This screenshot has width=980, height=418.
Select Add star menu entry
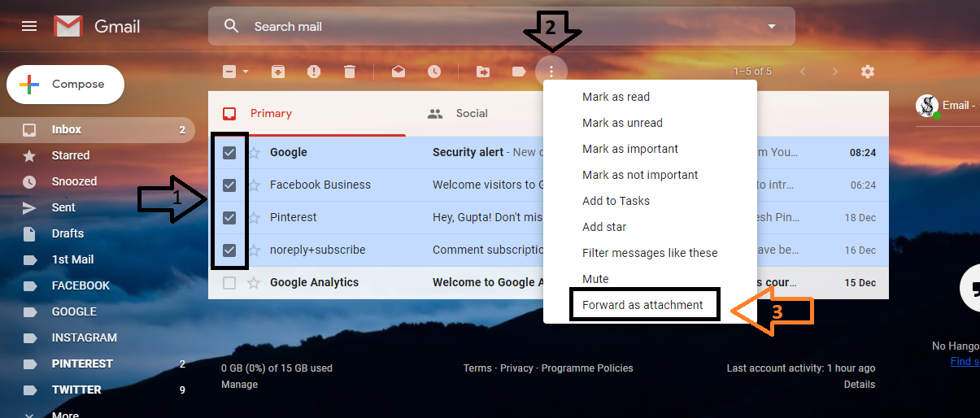pyautogui.click(x=651, y=227)
